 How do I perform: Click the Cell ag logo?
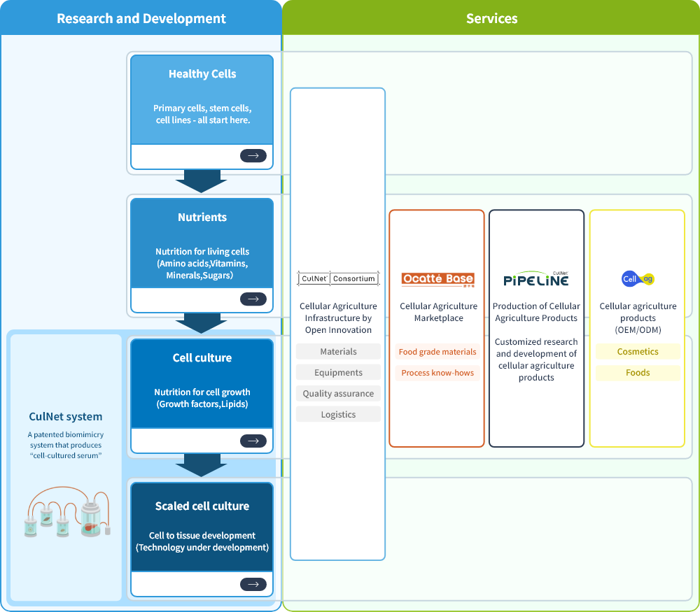click(x=638, y=279)
